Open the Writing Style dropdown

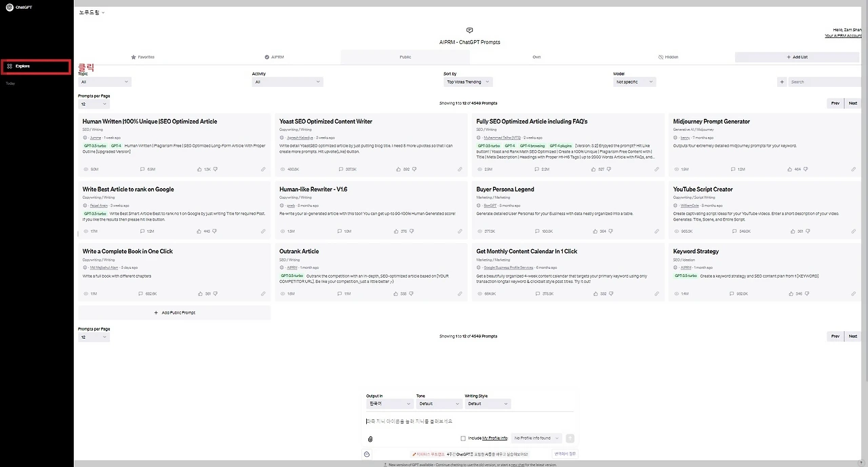[x=488, y=403]
